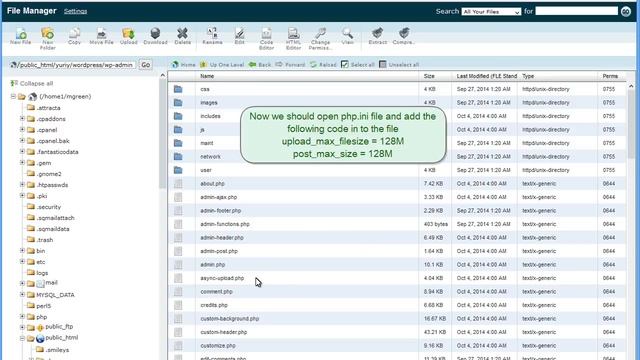Select the admin-ajax.php file
Screen dimensions: 640x360
[396, 197]
